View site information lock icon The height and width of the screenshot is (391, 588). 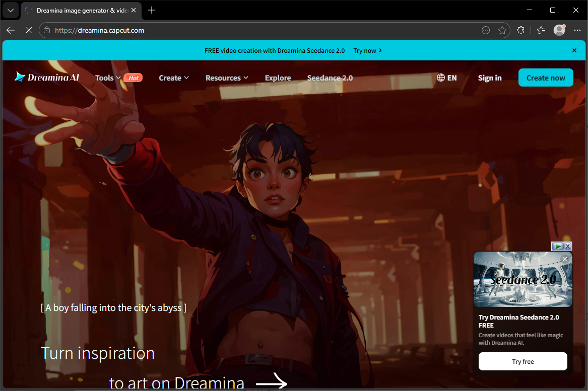click(x=47, y=30)
